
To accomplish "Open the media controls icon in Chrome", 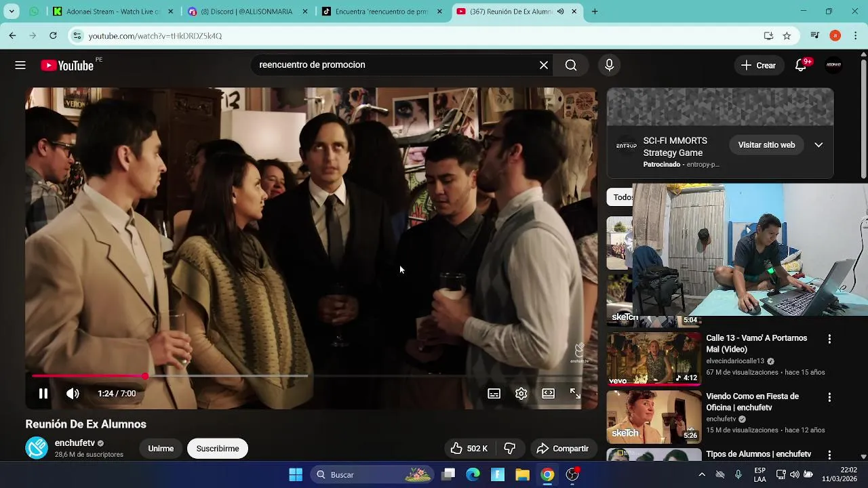I will [x=815, y=36].
